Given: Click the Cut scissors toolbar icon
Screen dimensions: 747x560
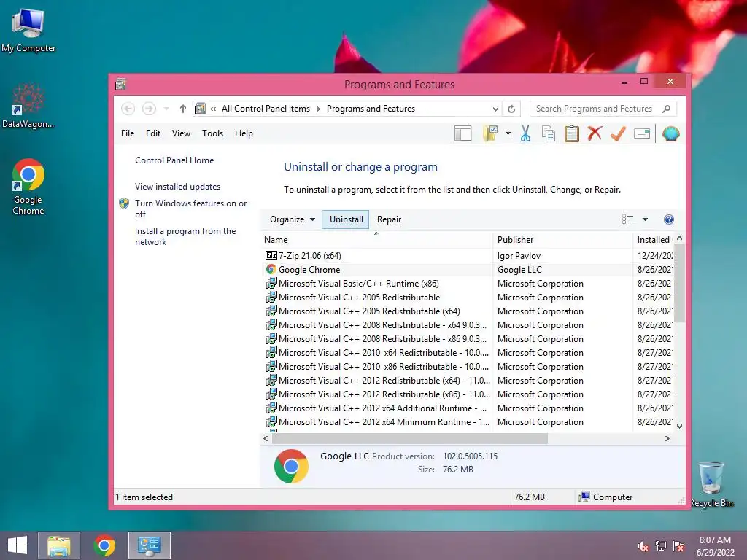Looking at the screenshot, I should pyautogui.click(x=525, y=134).
